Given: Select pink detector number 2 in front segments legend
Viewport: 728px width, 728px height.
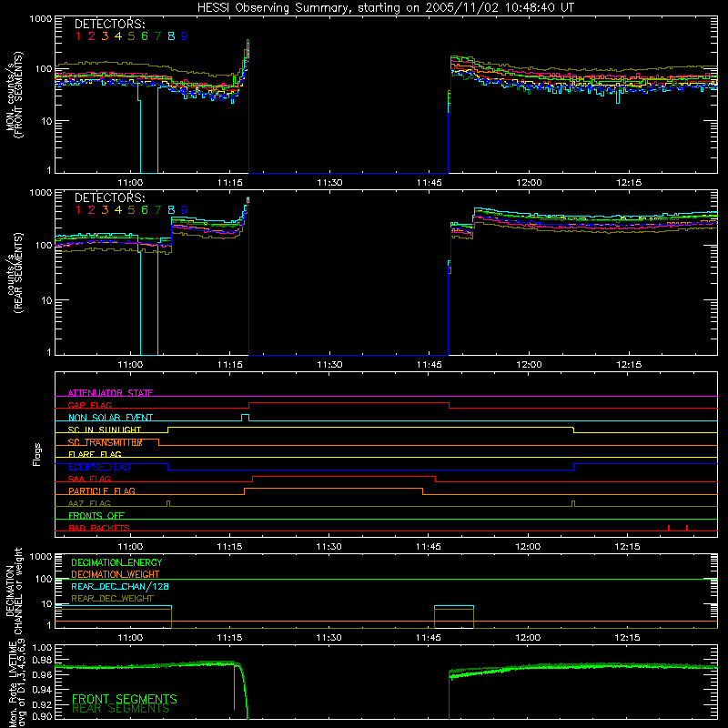Looking at the screenshot, I should (92, 36).
